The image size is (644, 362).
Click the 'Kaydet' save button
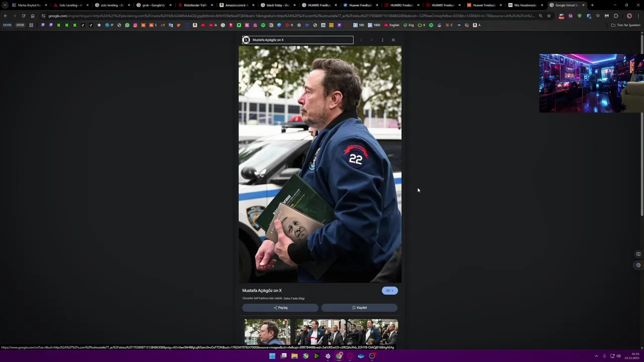click(x=359, y=308)
